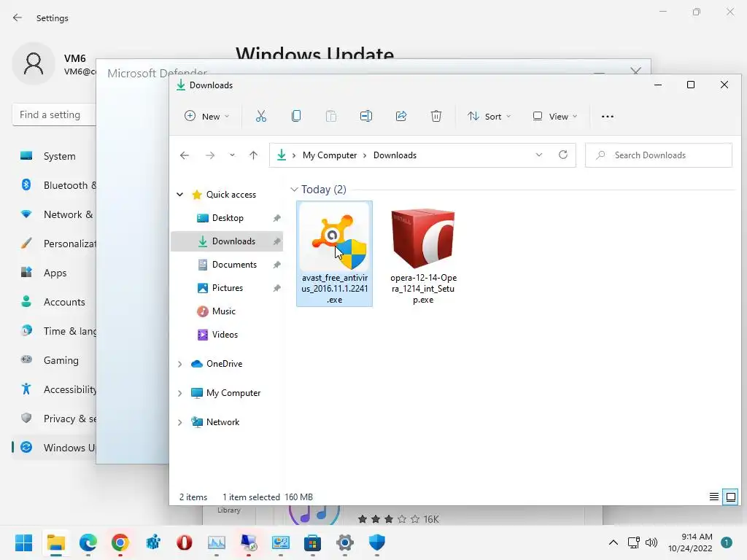Open Apps category in Settings window
The width and height of the screenshot is (747, 560).
(x=54, y=273)
